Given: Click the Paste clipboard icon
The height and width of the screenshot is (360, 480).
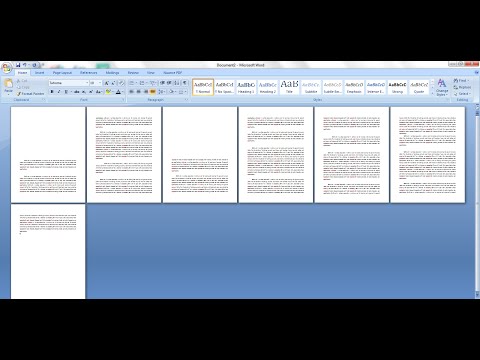Looking at the screenshot, I should tap(8, 83).
